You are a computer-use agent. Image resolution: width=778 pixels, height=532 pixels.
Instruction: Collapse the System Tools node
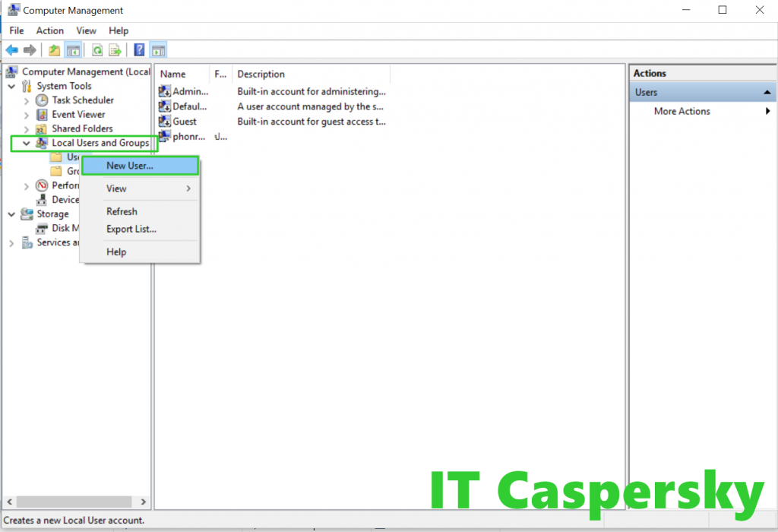coord(12,87)
